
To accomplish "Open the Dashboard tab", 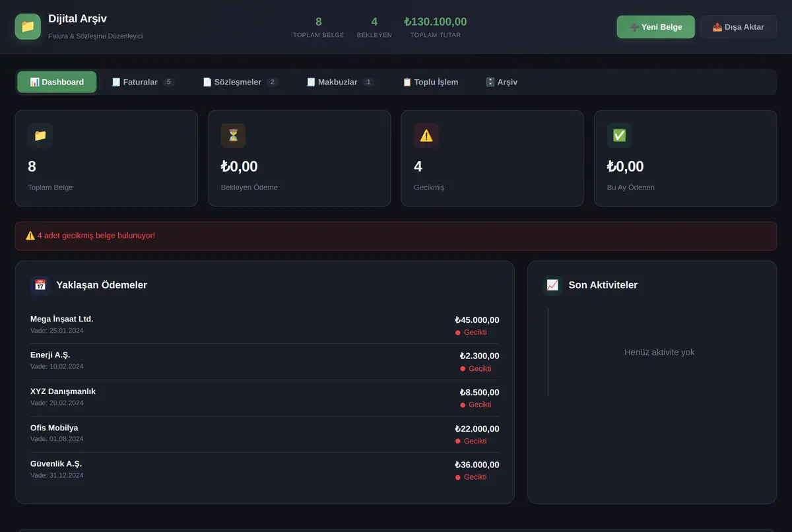I will pos(57,82).
